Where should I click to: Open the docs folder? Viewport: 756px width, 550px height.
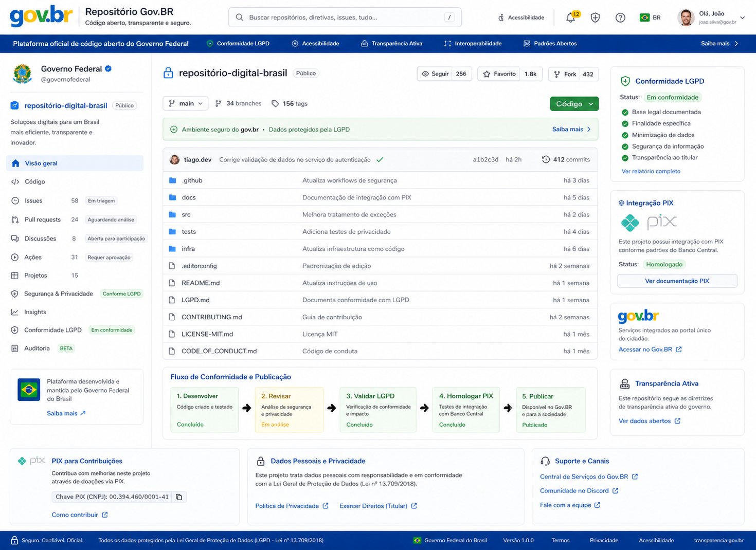point(189,197)
